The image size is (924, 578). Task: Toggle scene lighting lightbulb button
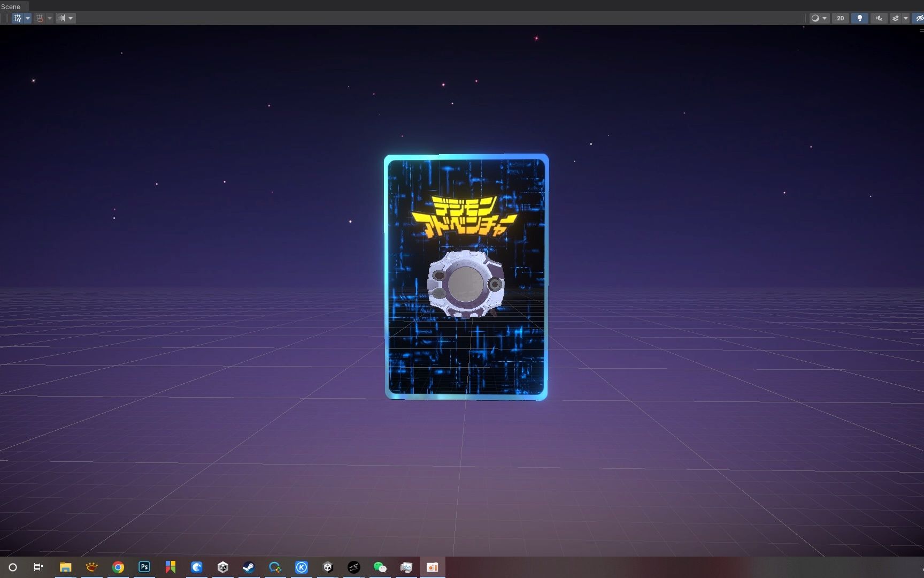(860, 18)
